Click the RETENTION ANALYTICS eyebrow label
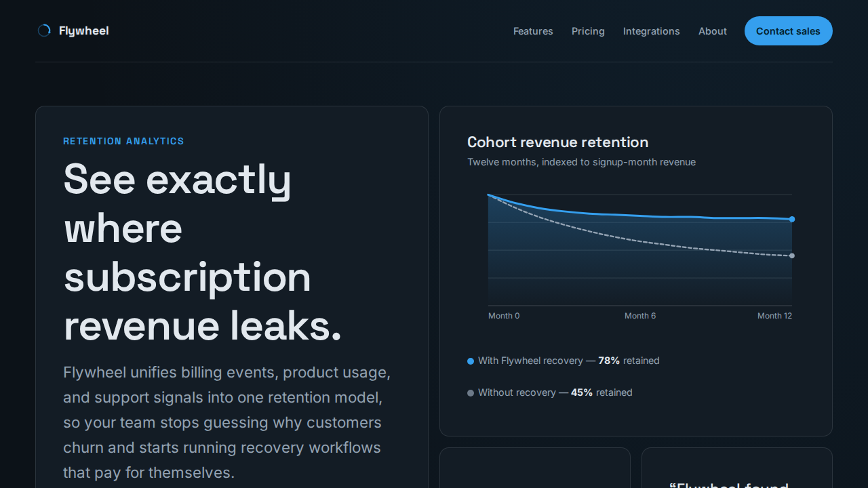Image resolution: width=868 pixels, height=488 pixels. click(x=123, y=141)
